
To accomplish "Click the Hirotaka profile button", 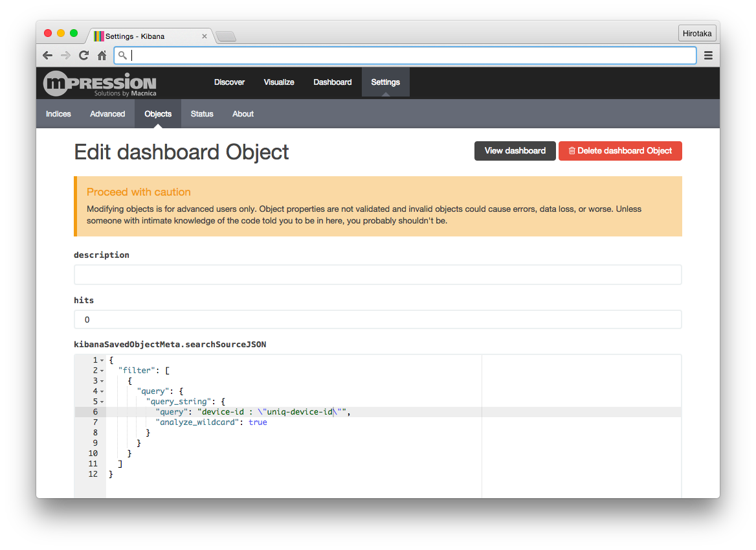I will [x=696, y=33].
